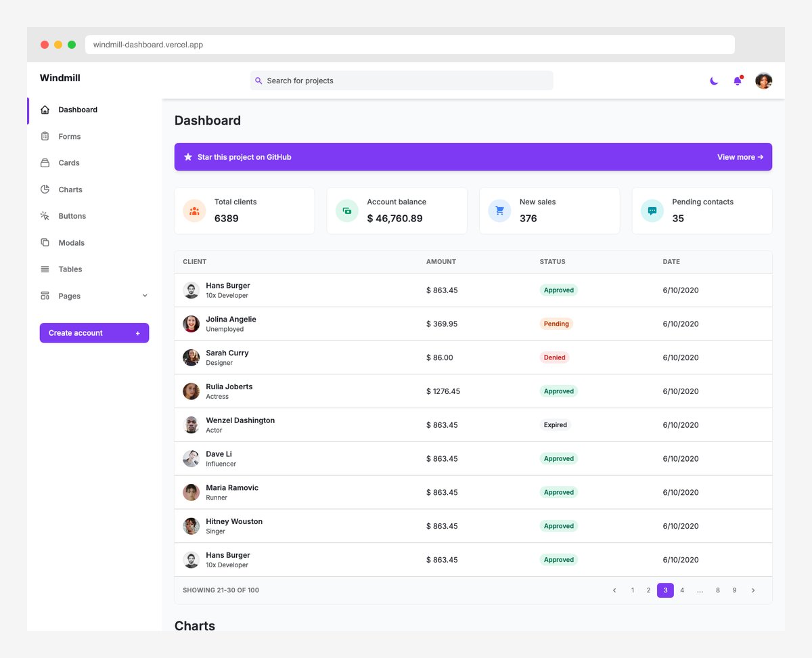Open the Tables section
Screen dimensions: 812x658
[69, 269]
